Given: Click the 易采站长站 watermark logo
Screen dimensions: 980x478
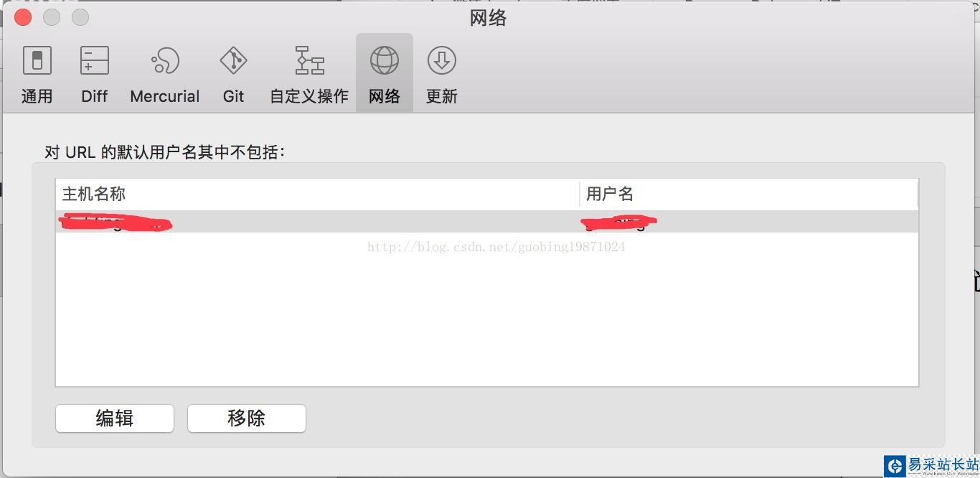Looking at the screenshot, I should (x=930, y=467).
